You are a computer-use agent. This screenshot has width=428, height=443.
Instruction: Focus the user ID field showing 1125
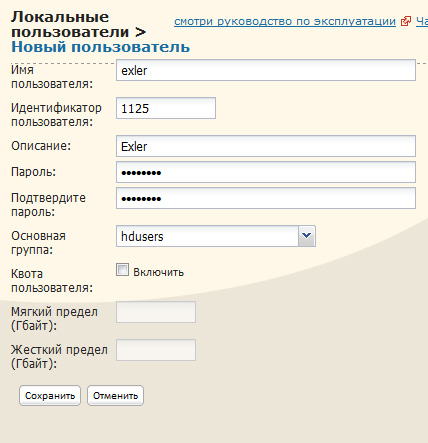click(x=166, y=108)
